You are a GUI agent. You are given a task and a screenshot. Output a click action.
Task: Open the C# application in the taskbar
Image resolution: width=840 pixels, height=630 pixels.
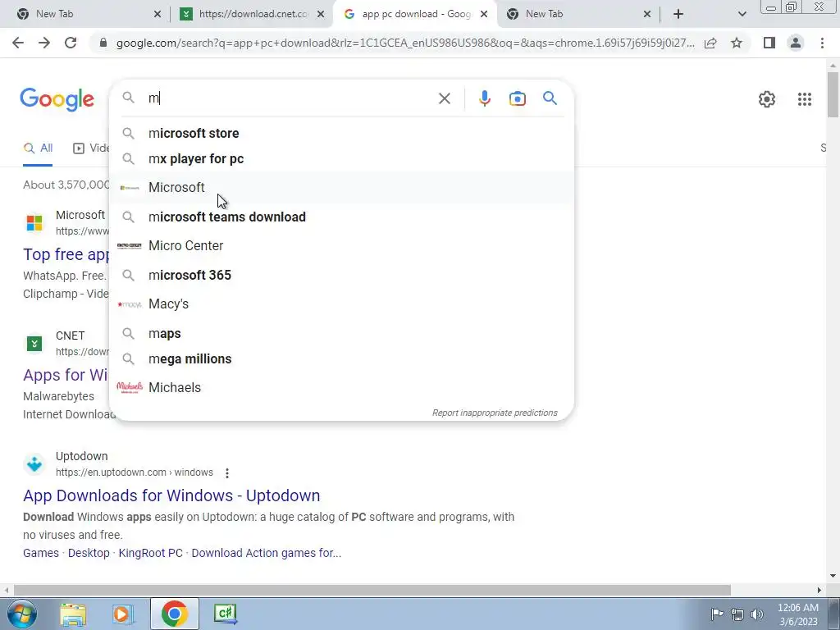point(226,614)
